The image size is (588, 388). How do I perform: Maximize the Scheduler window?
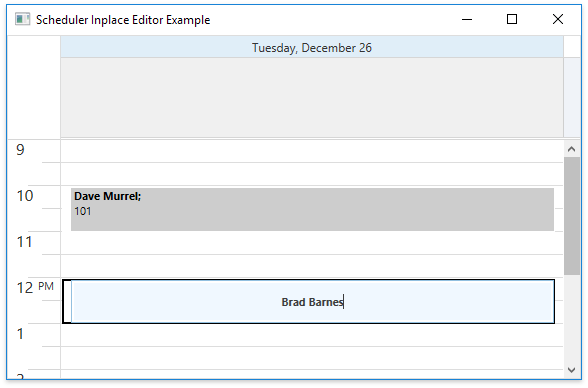pyautogui.click(x=512, y=19)
